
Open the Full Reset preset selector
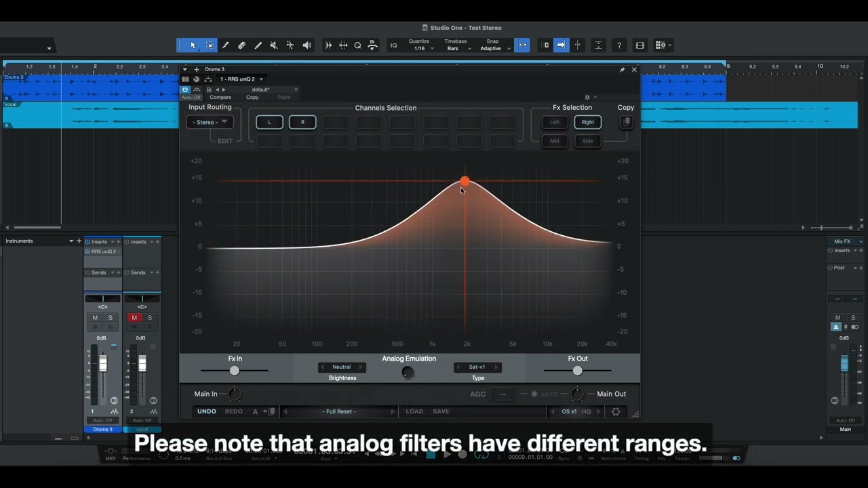[x=340, y=411]
